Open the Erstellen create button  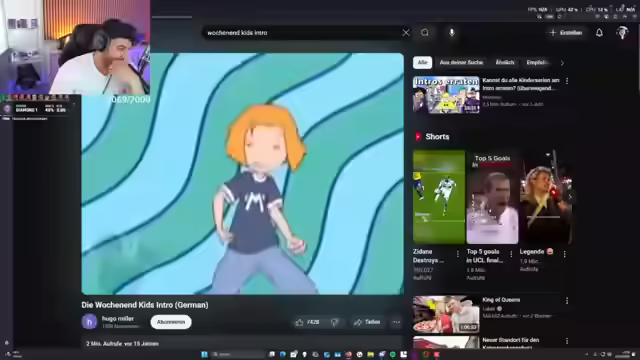pyautogui.click(x=566, y=33)
